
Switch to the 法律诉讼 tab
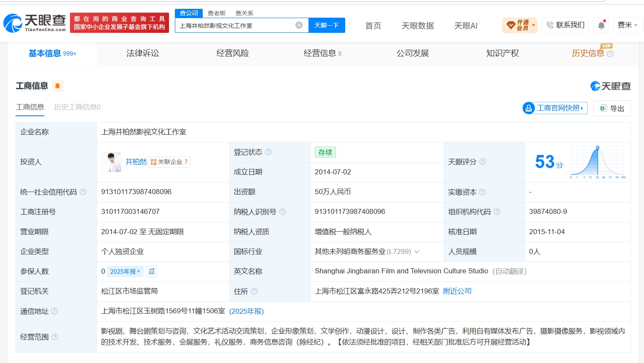pyautogui.click(x=142, y=53)
